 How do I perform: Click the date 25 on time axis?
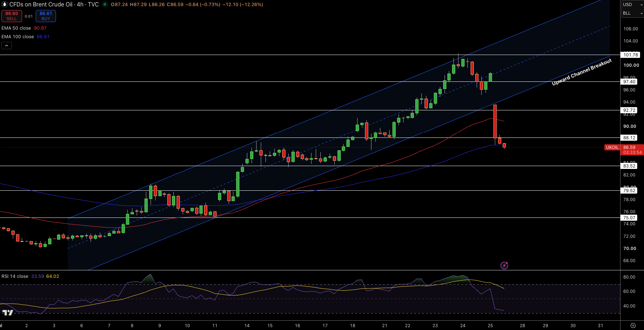coord(490,326)
